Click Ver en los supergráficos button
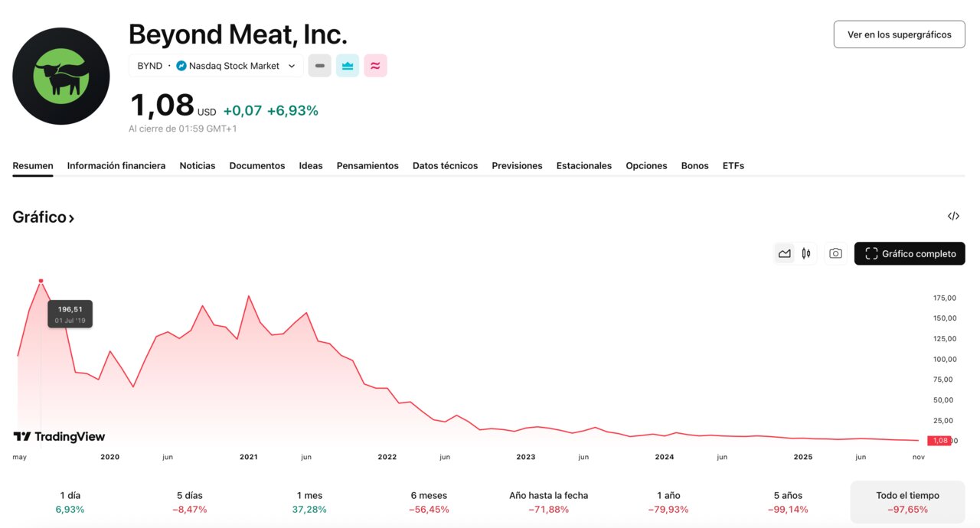The image size is (980, 528). click(x=899, y=34)
